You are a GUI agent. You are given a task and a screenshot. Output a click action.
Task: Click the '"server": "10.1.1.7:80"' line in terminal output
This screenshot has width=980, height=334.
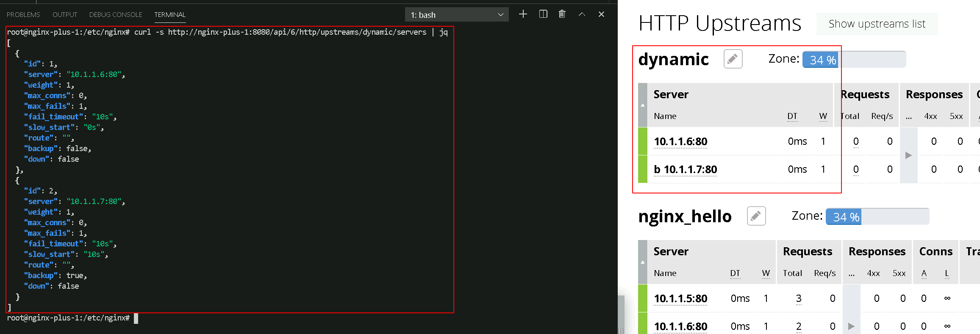pyautogui.click(x=75, y=202)
